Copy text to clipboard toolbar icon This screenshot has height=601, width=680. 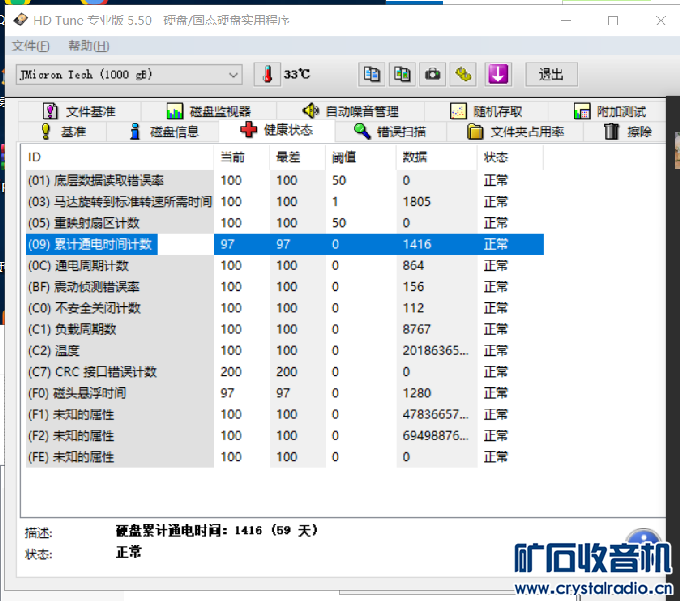(372, 75)
